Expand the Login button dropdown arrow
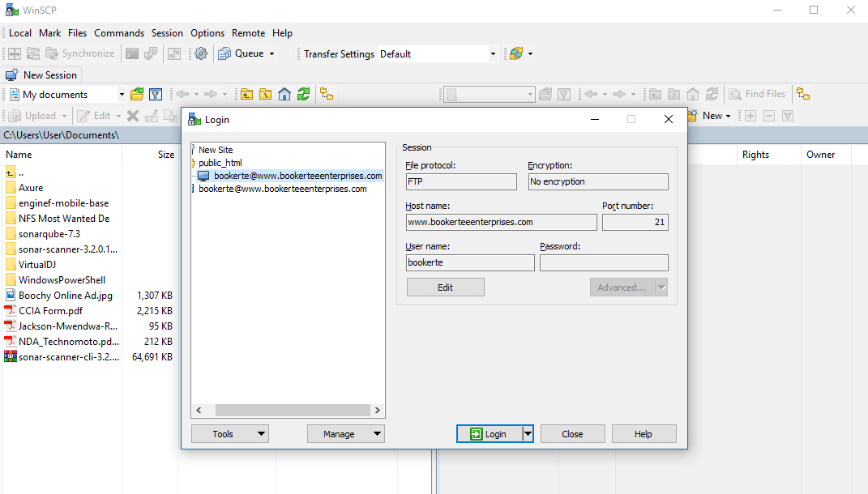The width and height of the screenshot is (868, 494). tap(528, 434)
